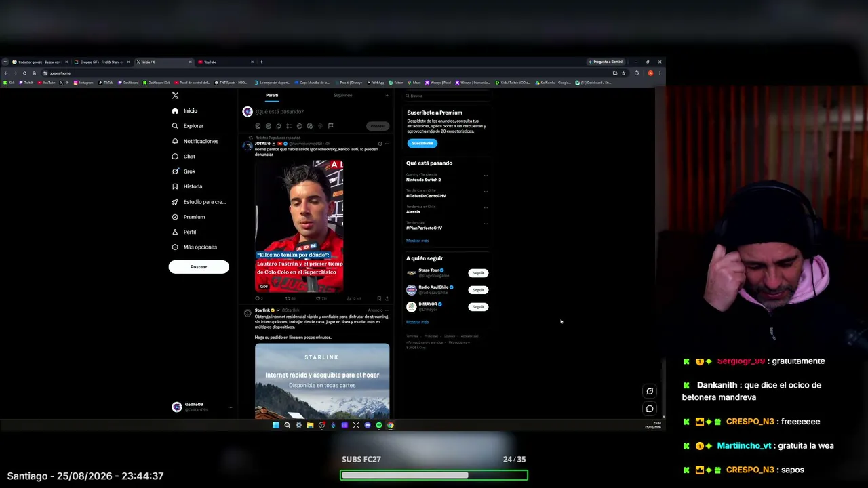Open options for #PlanPerfectoCHV trend
The image size is (868, 488).
pyautogui.click(x=486, y=224)
